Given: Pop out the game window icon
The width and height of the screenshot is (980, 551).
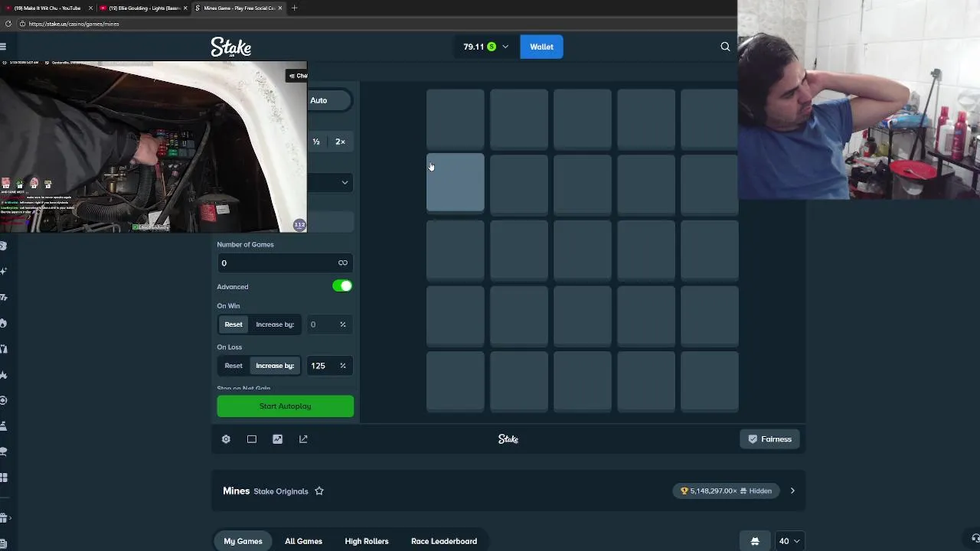Looking at the screenshot, I should (303, 439).
